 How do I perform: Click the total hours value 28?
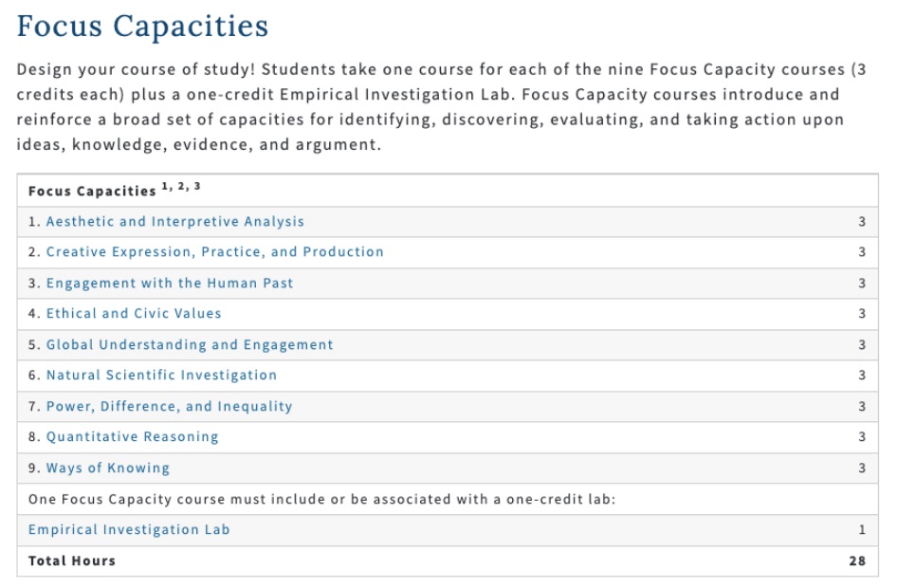point(857,560)
